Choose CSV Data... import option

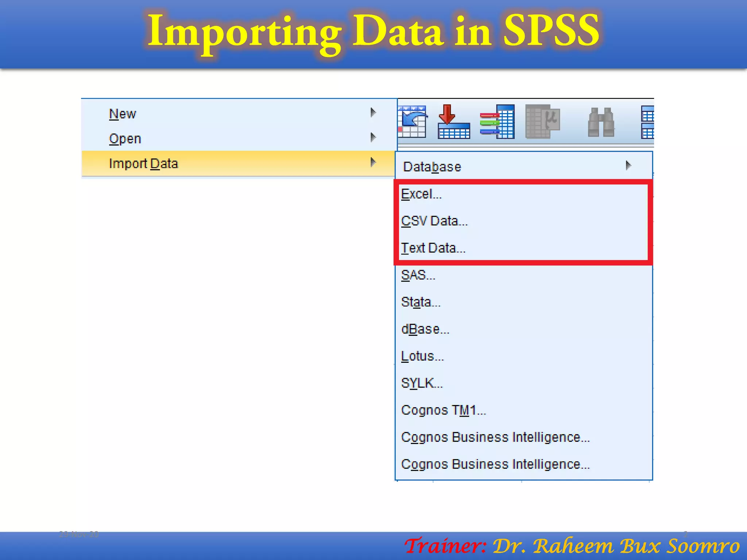tap(434, 221)
